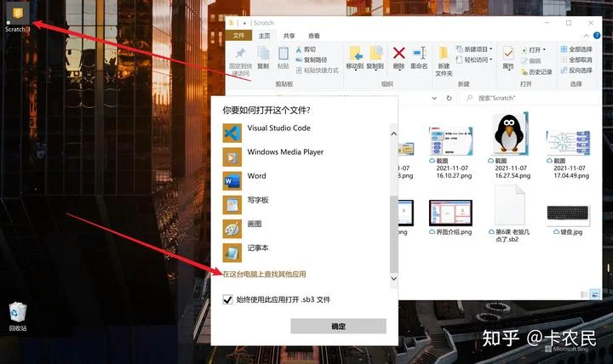This screenshot has width=613, height=364.
Task: Switch to large icons view in Explorer
Action: point(595,294)
